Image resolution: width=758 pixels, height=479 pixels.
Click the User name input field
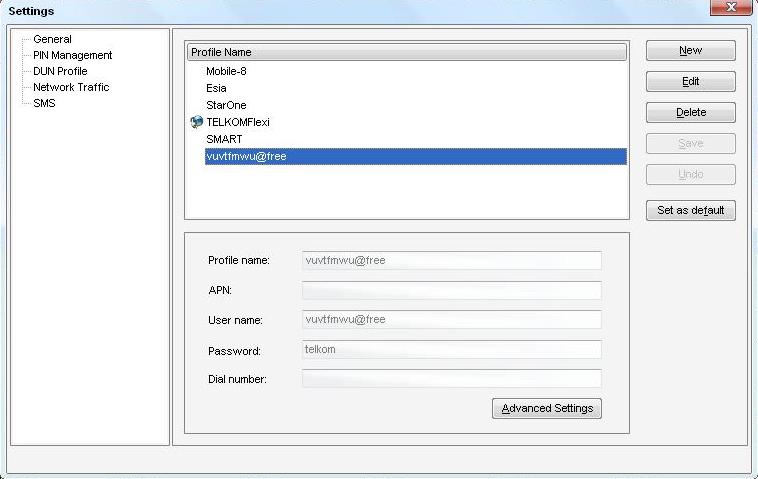(452, 319)
